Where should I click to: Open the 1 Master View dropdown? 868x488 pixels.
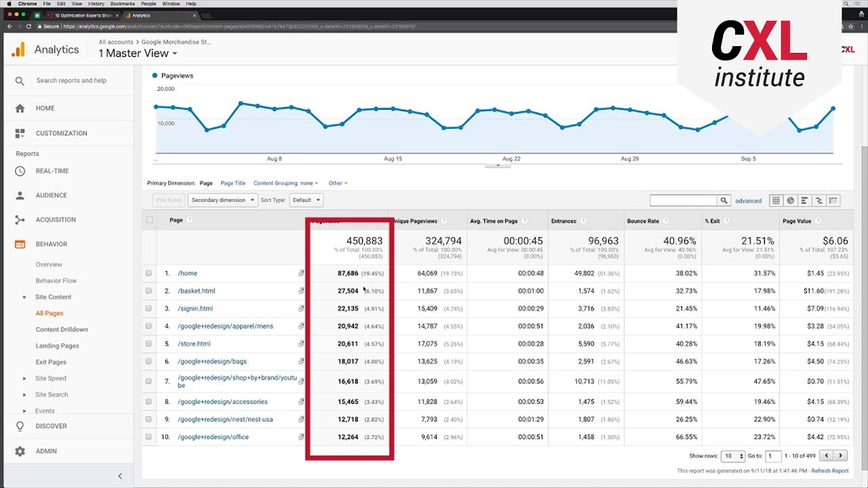[138, 54]
